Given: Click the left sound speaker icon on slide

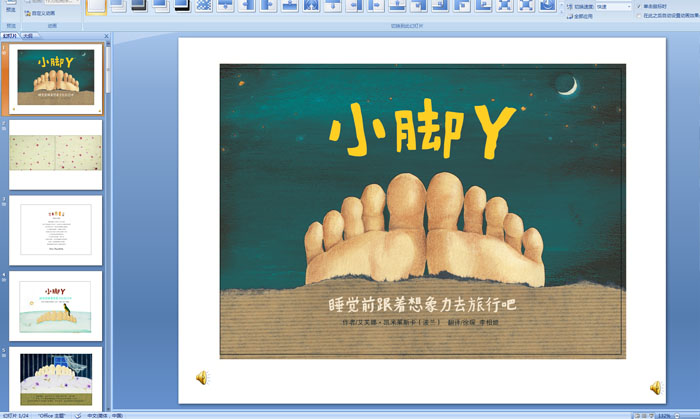Looking at the screenshot, I should tap(202, 378).
